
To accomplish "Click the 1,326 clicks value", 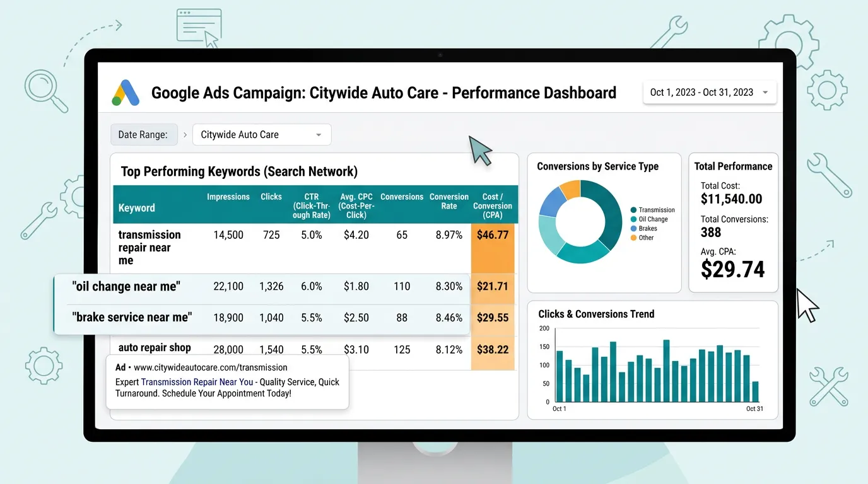I will tap(271, 286).
